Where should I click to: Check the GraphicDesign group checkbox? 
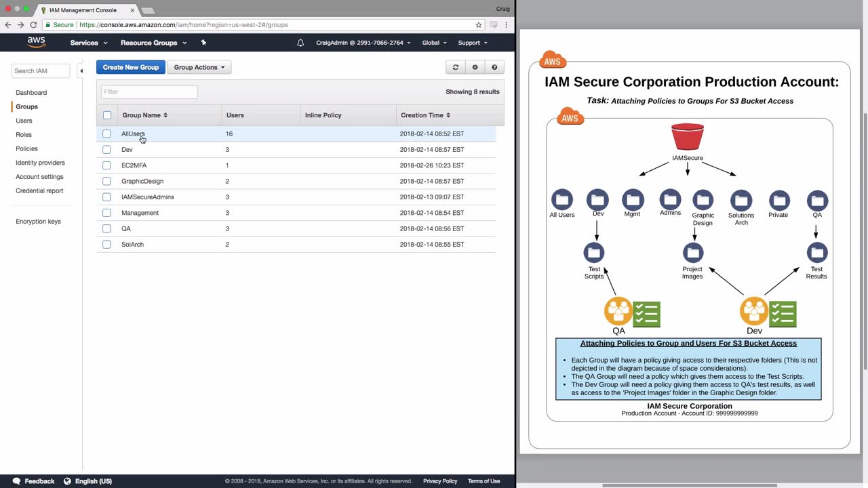(106, 181)
